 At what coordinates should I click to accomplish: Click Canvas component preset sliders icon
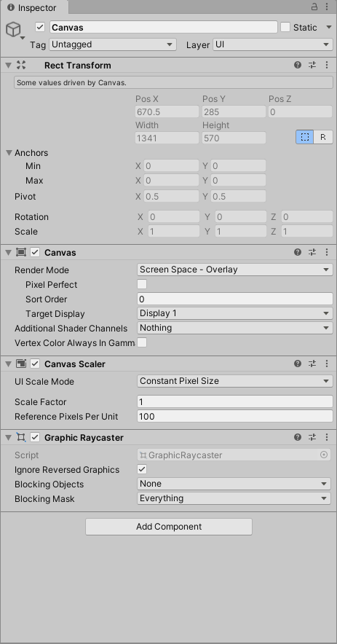click(x=312, y=252)
